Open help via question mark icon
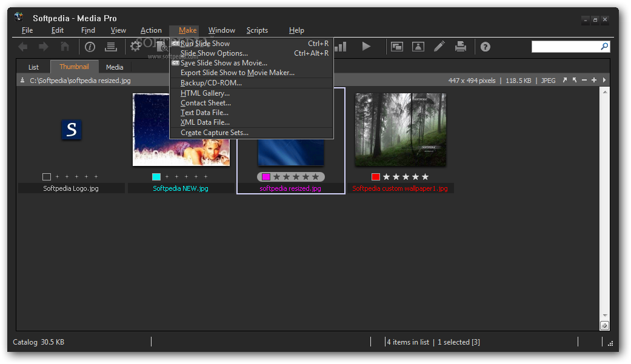Viewport: 631px width, 364px height. click(486, 47)
